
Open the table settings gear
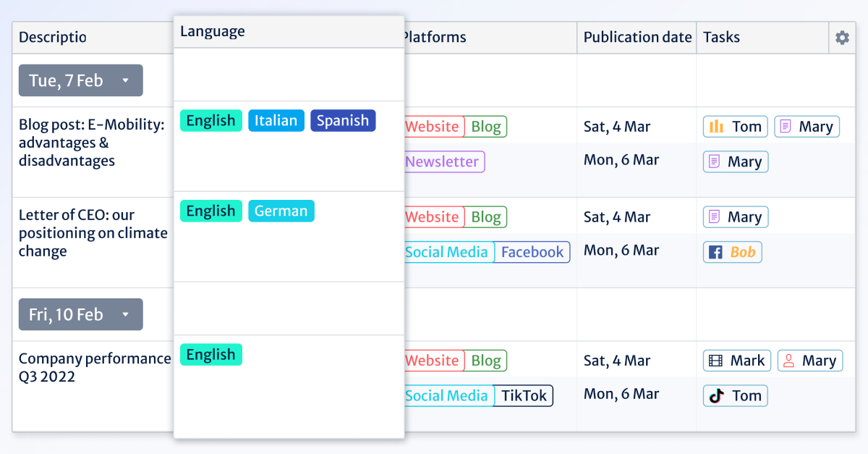[x=841, y=37]
